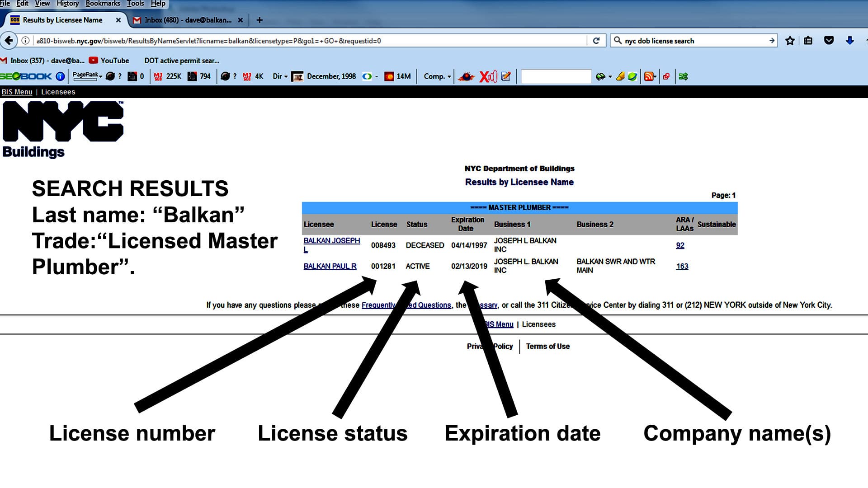Switch to Results by Licensee Name tab
The image size is (868, 488).
[62, 20]
